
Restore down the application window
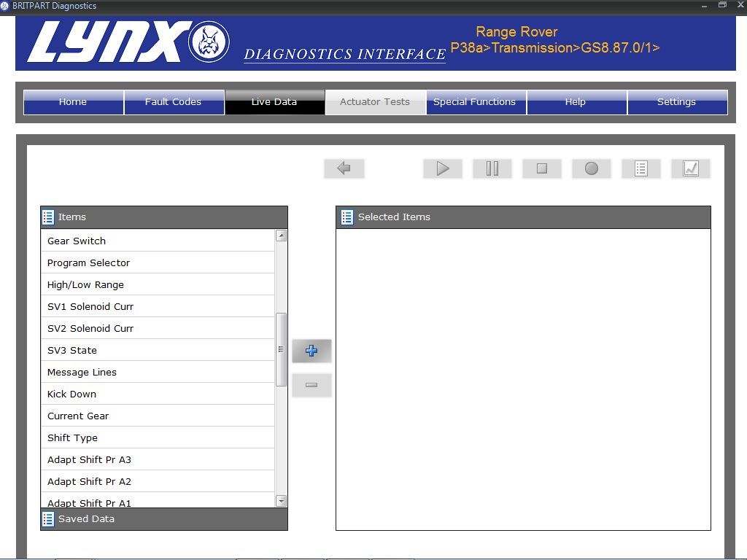click(x=722, y=5)
